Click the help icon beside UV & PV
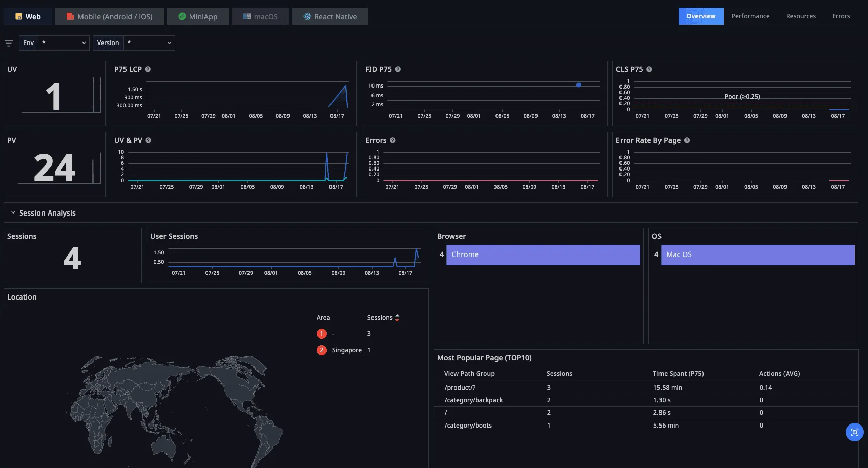This screenshot has height=468, width=868. tap(148, 140)
